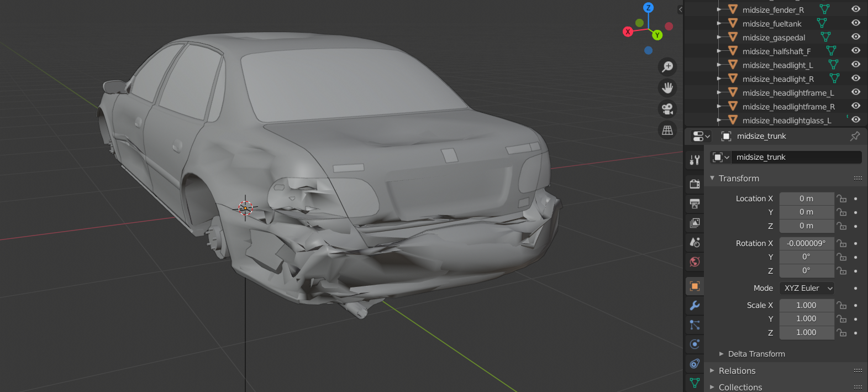Toggle lock for Scale Z

pyautogui.click(x=841, y=332)
